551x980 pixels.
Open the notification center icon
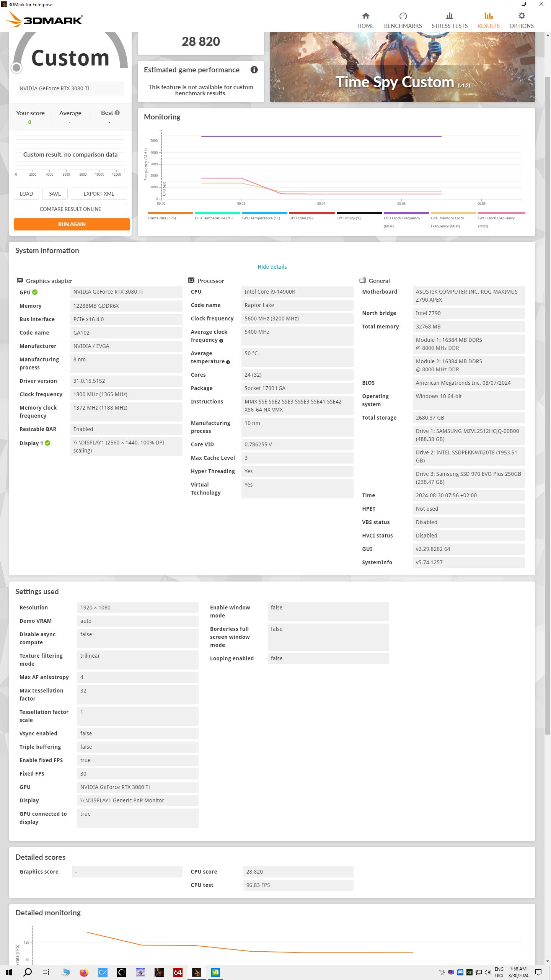pos(538,972)
